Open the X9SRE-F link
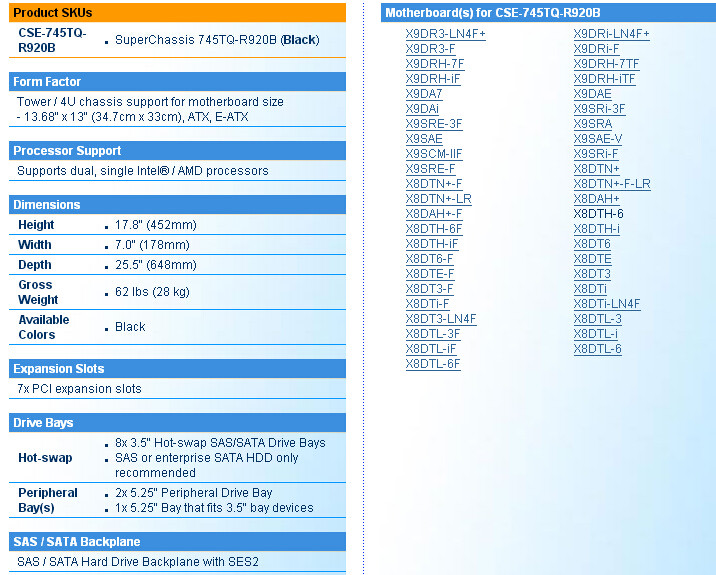Screen dimensions: 716x575 tap(430, 169)
